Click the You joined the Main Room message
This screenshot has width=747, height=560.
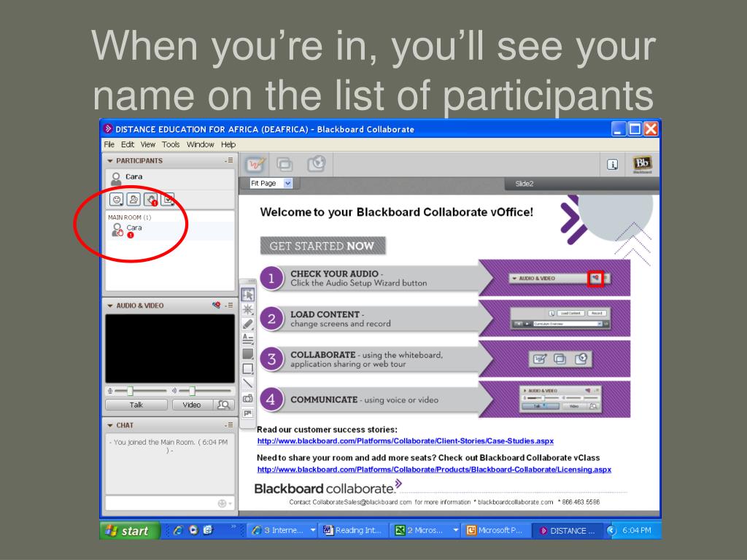169,446
